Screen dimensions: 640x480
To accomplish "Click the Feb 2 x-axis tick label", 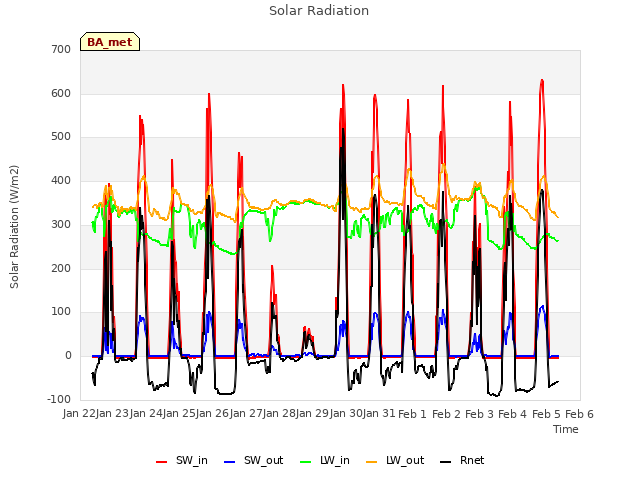I will click(446, 414).
